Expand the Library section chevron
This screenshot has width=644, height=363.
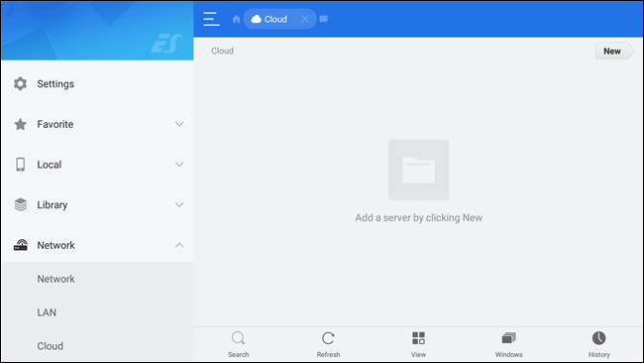point(179,204)
